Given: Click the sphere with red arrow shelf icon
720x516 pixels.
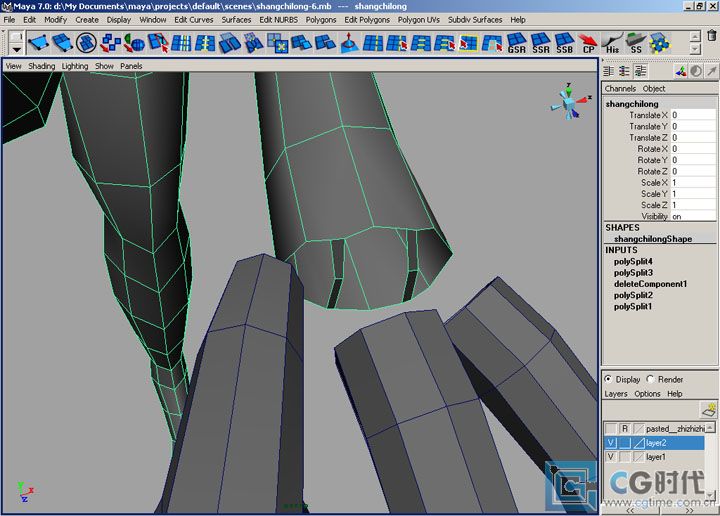Looking at the screenshot, I should pyautogui.click(x=134, y=43).
